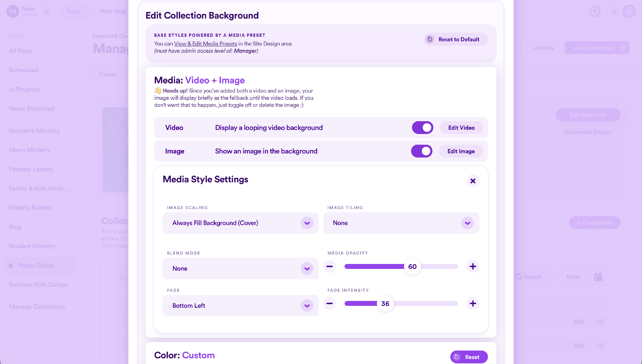This screenshot has width=642, height=364.
Task: Open the Image Scaling dropdown
Action: click(241, 223)
